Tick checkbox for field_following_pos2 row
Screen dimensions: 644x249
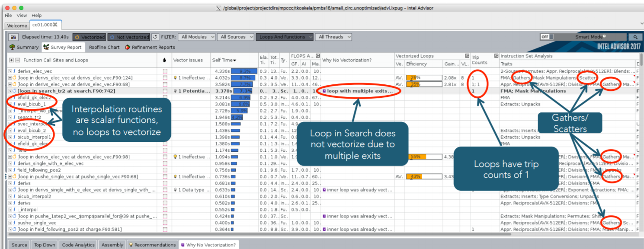pos(165,170)
